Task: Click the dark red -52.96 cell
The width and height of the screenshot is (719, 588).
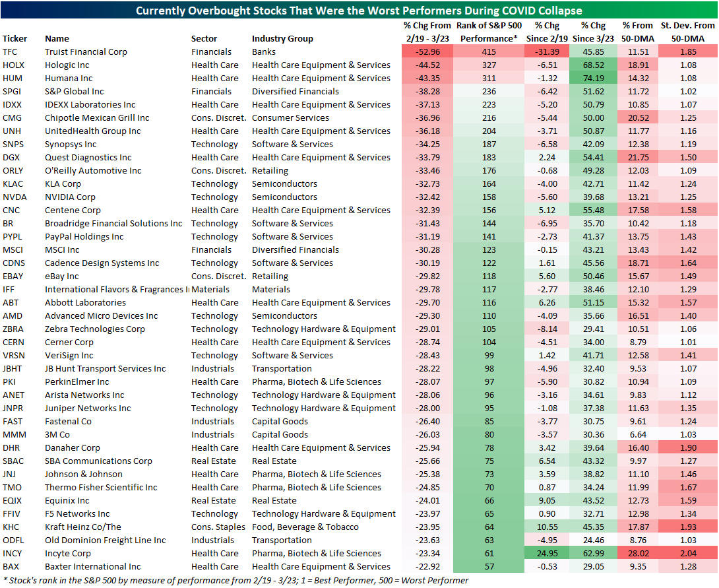Action: coord(427,51)
